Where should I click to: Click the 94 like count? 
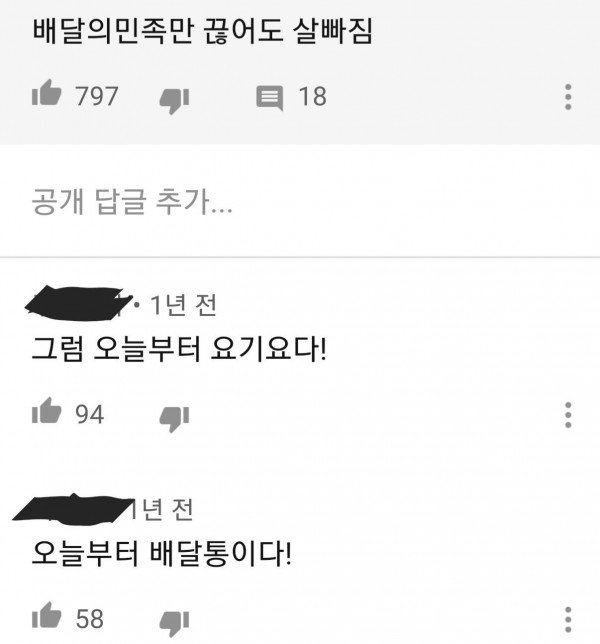pos(90,414)
